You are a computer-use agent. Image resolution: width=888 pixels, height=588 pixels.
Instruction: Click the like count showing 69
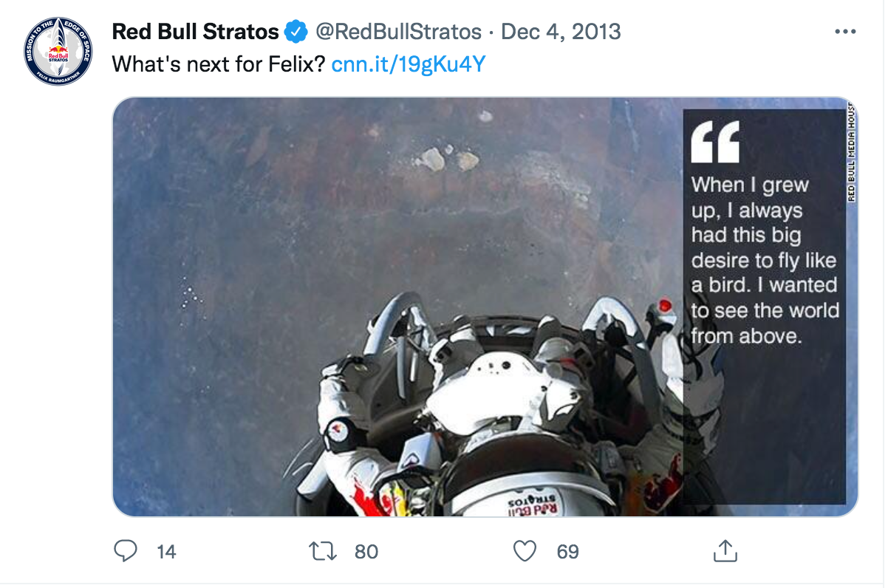[x=567, y=552]
